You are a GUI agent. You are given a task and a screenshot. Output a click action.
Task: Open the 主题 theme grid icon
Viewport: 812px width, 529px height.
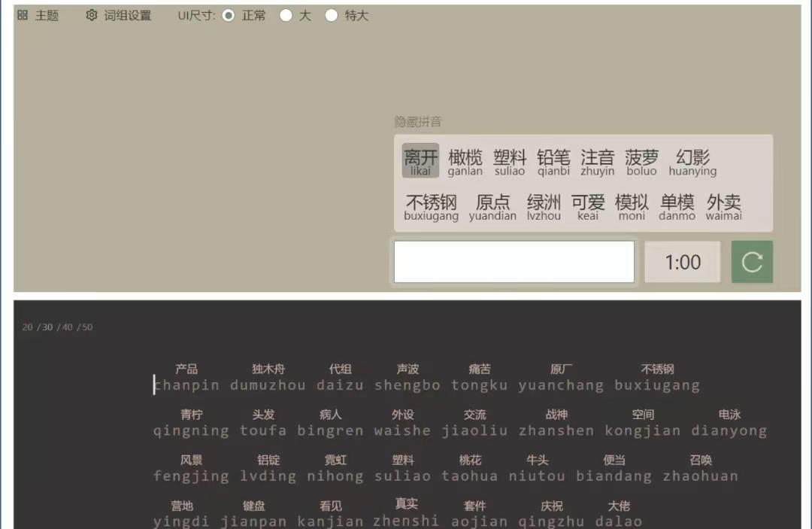(23, 15)
